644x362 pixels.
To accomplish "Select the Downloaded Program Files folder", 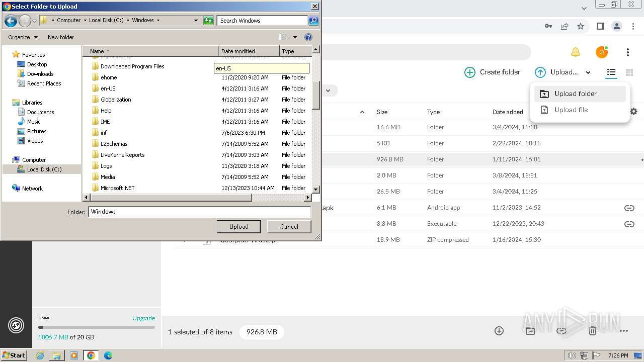I will coord(132,66).
